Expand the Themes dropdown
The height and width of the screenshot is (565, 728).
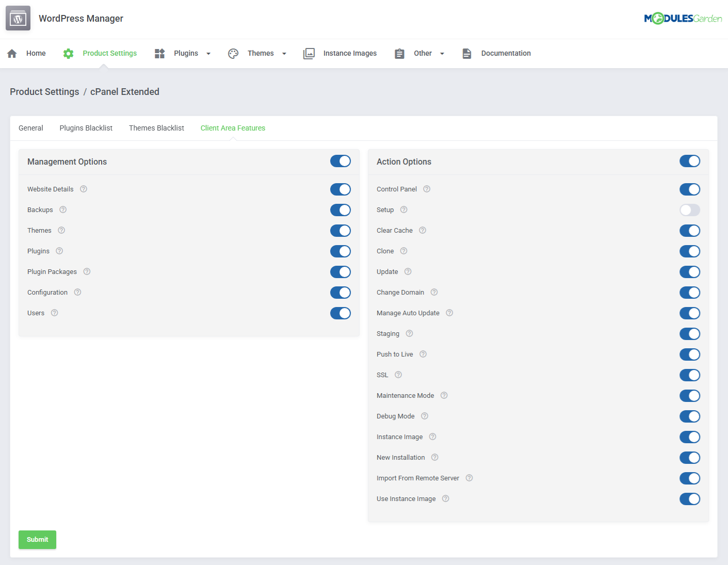click(x=284, y=53)
